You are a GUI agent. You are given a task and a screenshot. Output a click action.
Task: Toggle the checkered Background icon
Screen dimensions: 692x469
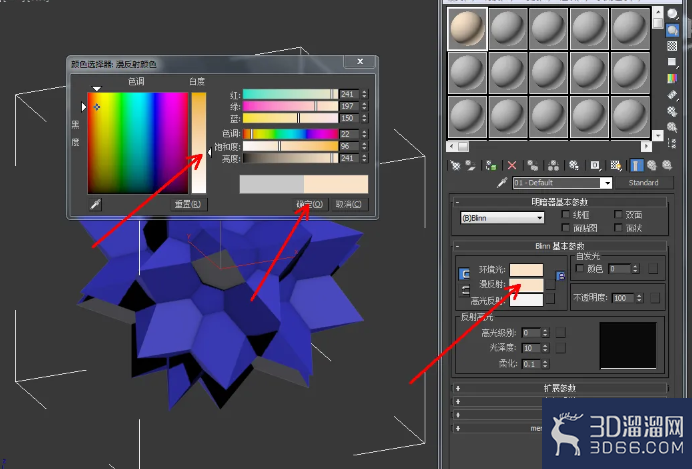[x=672, y=46]
